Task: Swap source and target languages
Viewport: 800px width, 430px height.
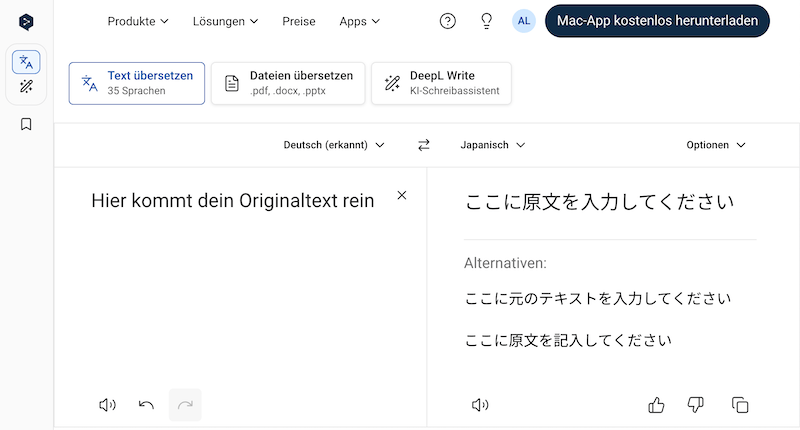Action: pos(424,145)
